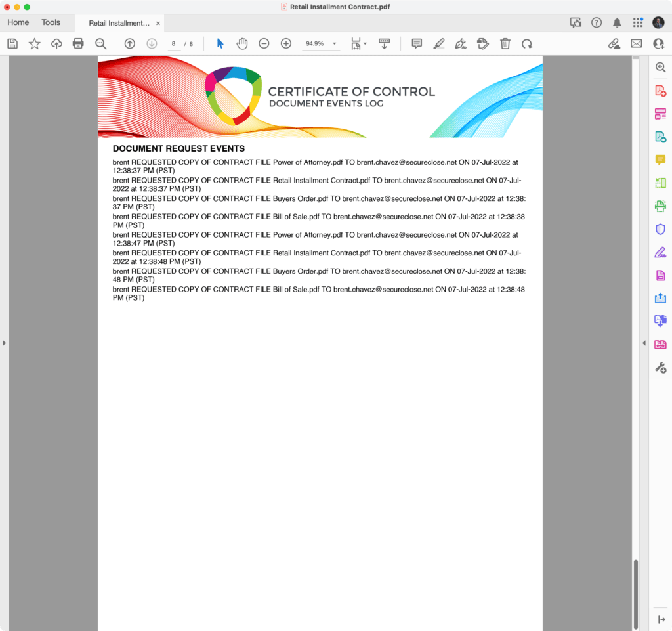
Task: Select the Hand pan tool
Action: (242, 44)
